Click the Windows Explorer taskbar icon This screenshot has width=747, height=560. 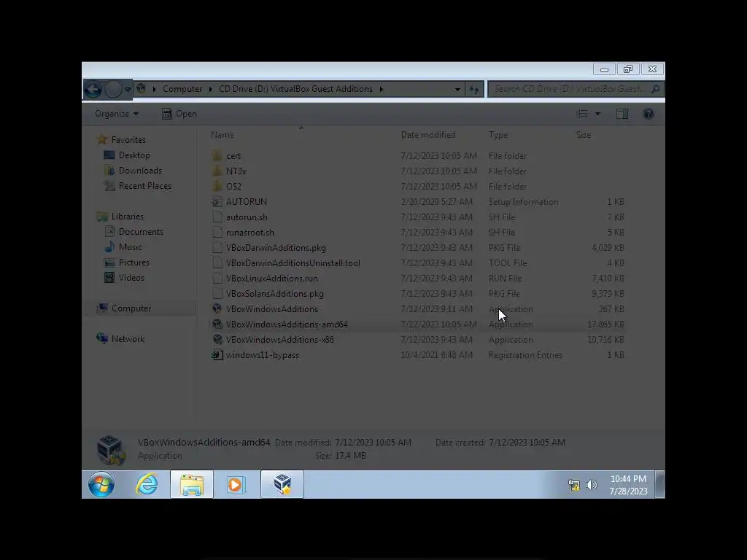tap(192, 485)
